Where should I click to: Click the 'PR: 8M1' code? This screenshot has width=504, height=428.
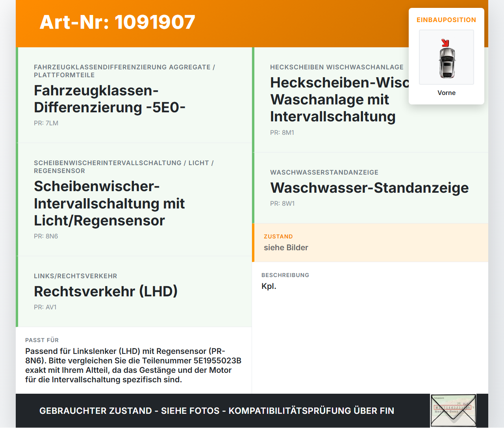click(282, 132)
